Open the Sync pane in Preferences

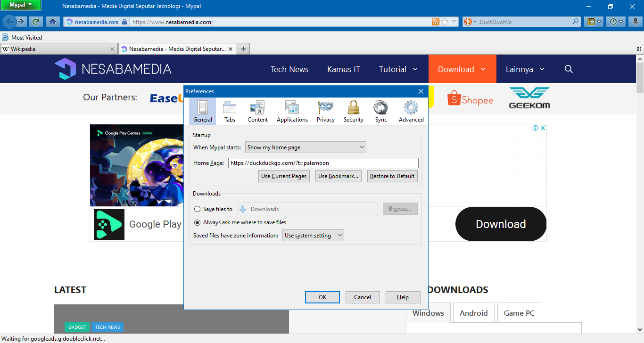381,111
